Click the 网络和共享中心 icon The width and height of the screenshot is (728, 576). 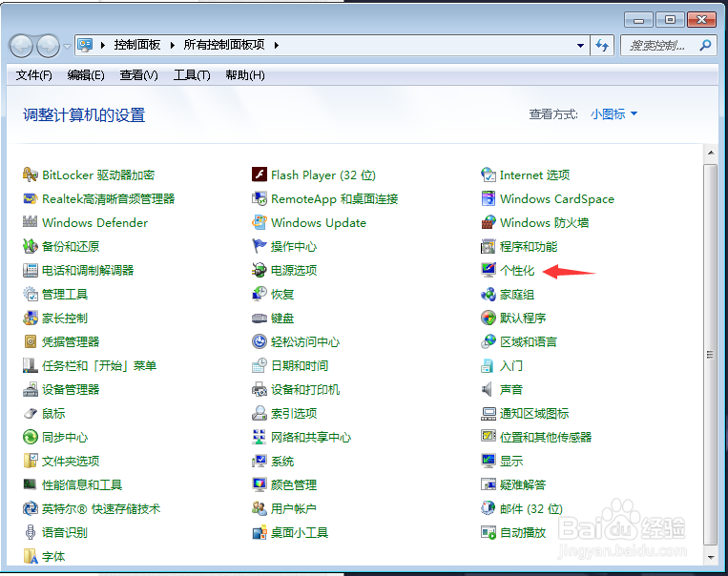260,437
